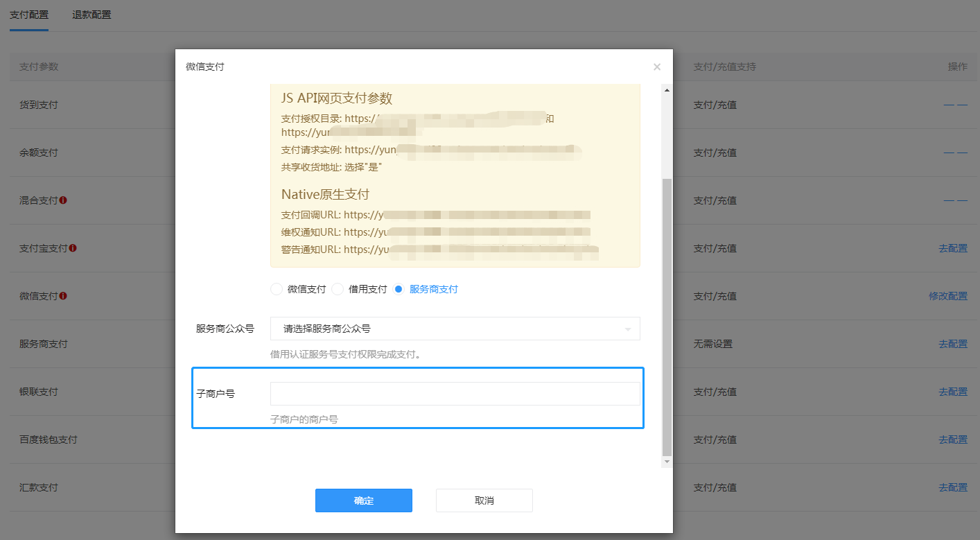Click 去配置 link for 服务商支付
Image resolution: width=980 pixels, height=540 pixels.
tap(953, 344)
